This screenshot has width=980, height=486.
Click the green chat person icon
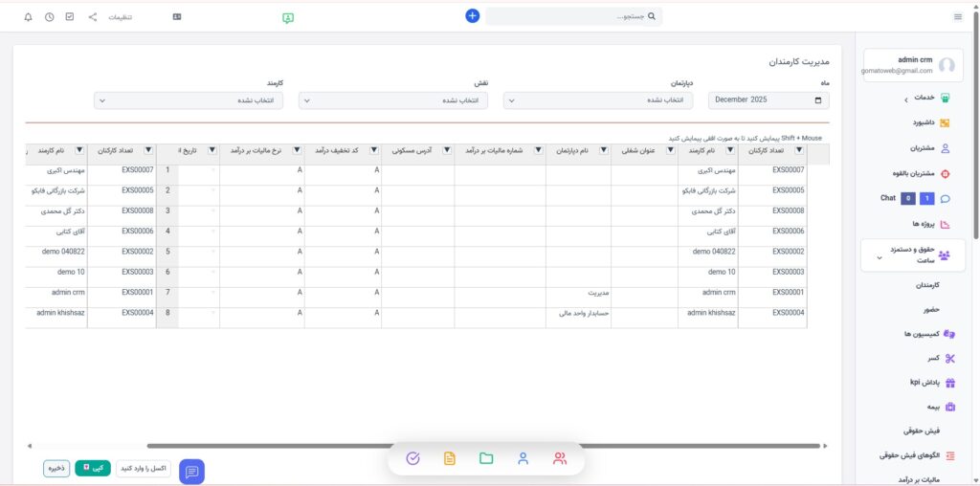click(287, 18)
